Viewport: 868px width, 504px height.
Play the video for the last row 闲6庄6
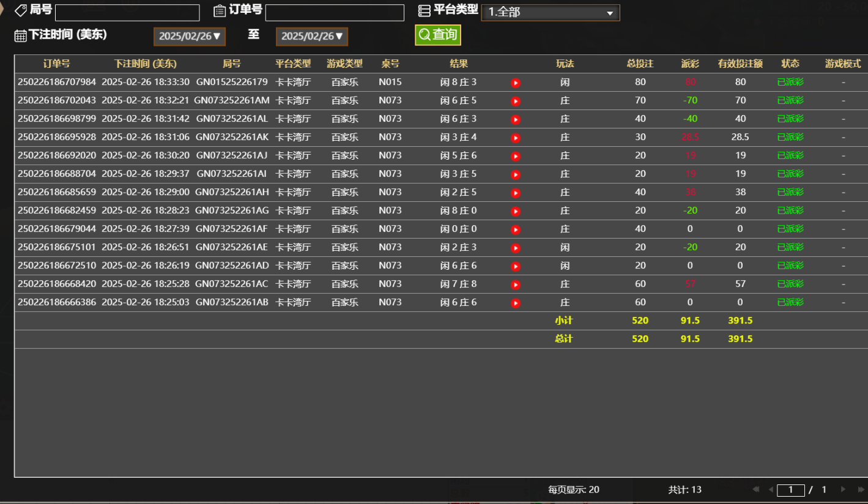tap(515, 302)
